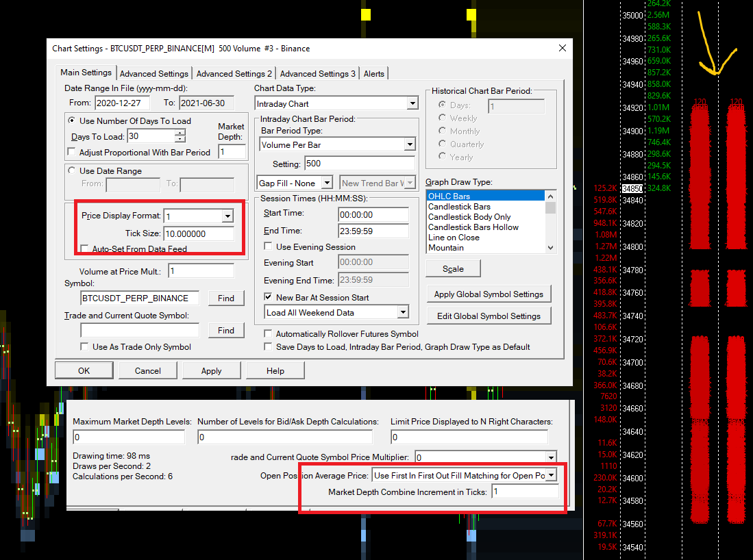This screenshot has width=753, height=560.
Task: Click Edit Global Symbol Settings
Action: [489, 316]
